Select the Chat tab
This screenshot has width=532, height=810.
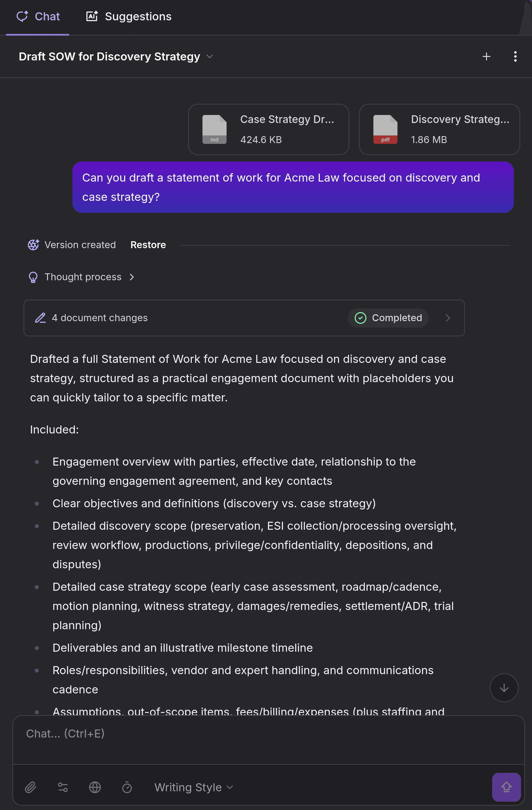click(38, 16)
